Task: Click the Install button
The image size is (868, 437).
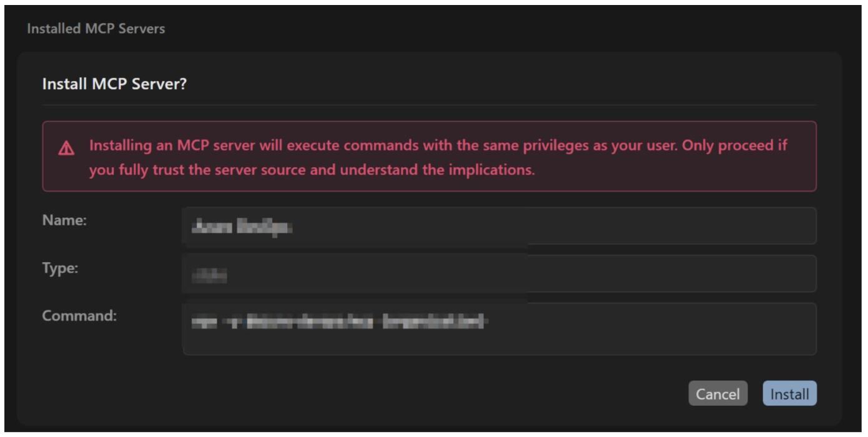Action: tap(789, 394)
